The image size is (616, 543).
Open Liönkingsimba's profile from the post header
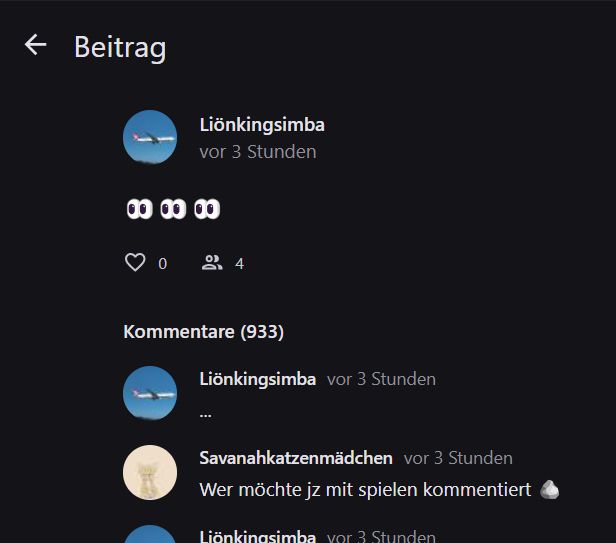tap(262, 125)
